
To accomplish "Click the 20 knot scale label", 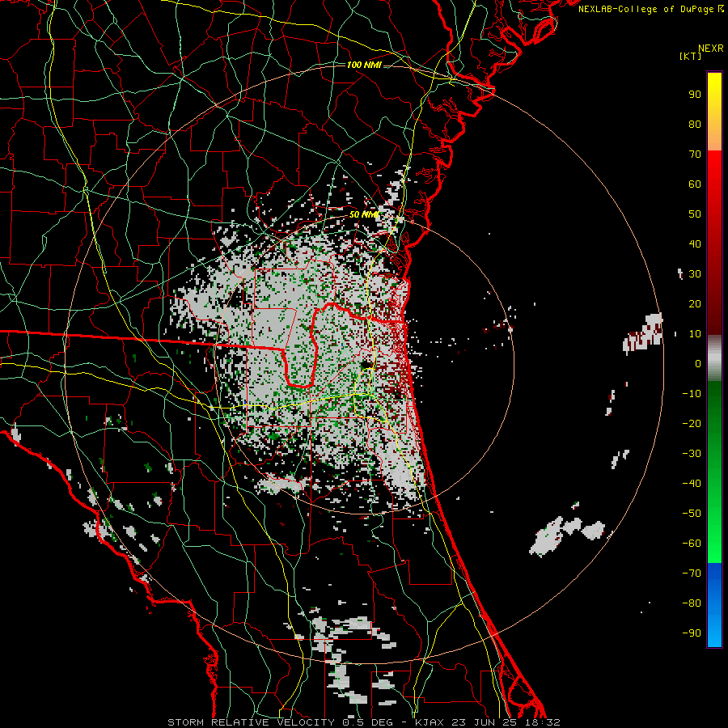I will pyautogui.click(x=695, y=304).
